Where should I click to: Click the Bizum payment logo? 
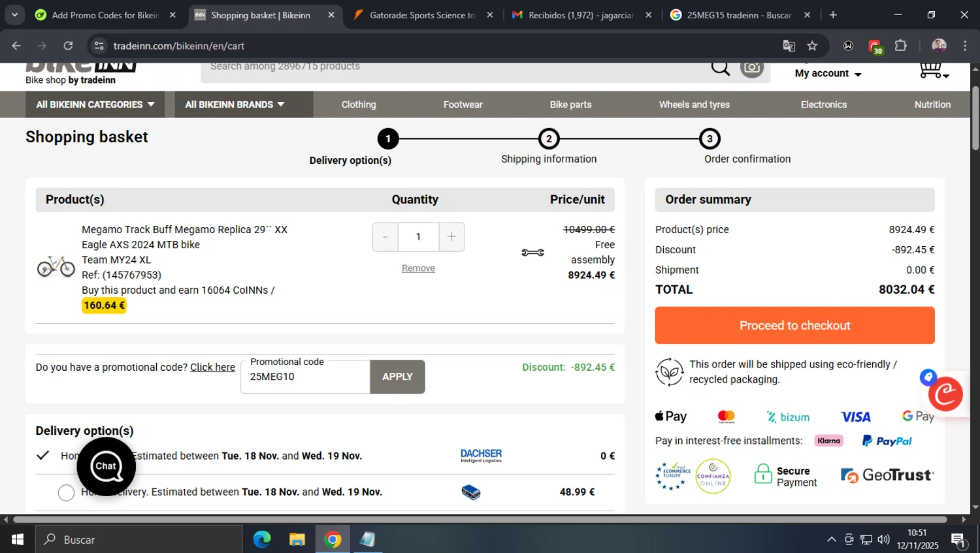(788, 417)
